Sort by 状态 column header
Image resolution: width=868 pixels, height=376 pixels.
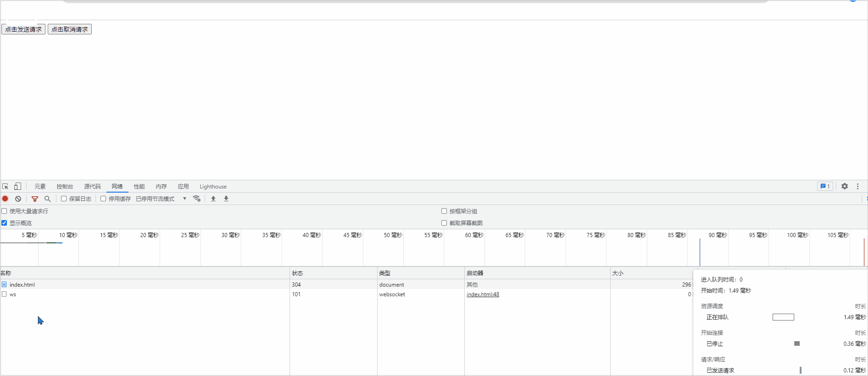pos(334,273)
